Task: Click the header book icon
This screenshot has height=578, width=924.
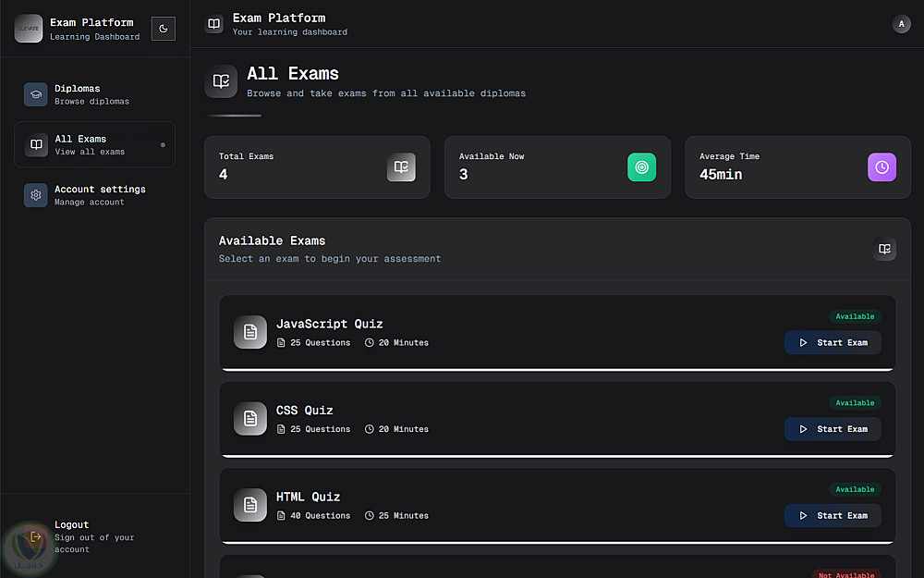Action: click(x=214, y=24)
